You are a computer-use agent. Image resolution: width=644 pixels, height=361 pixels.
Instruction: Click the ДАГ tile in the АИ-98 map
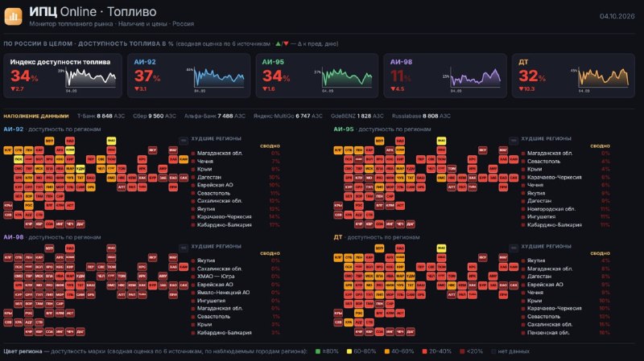coord(80,331)
